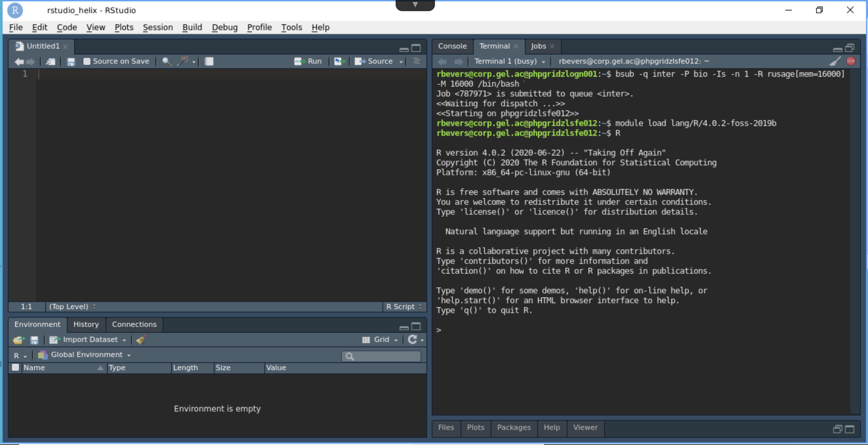Open the Tools menu

point(292,27)
